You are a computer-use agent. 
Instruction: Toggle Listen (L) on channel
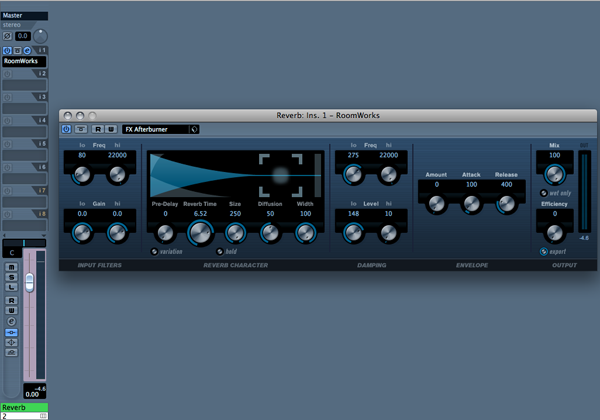coord(11,287)
